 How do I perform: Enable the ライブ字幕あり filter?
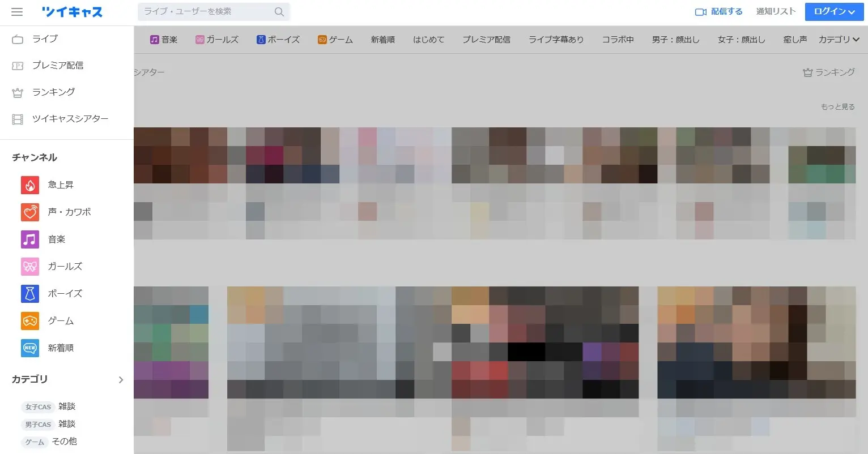pos(556,40)
